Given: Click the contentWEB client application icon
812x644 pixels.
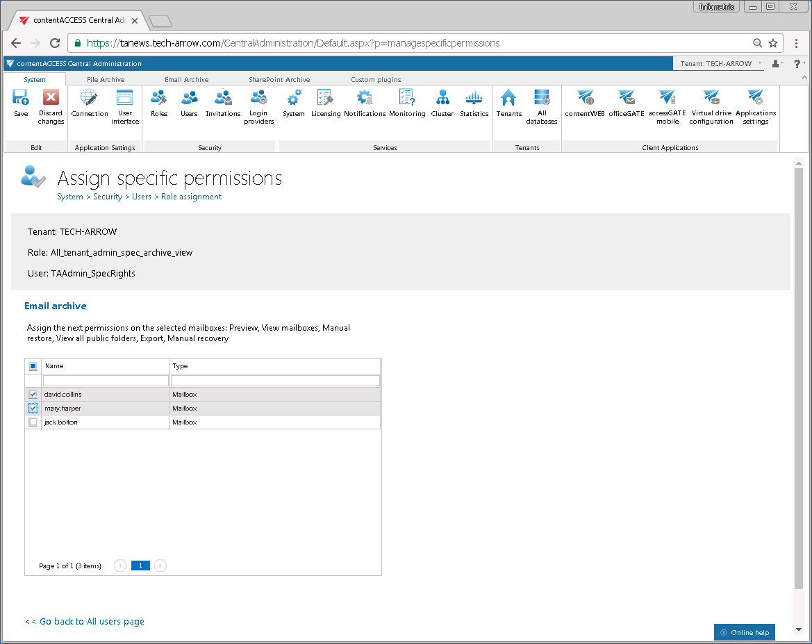Looking at the screenshot, I should (x=584, y=103).
